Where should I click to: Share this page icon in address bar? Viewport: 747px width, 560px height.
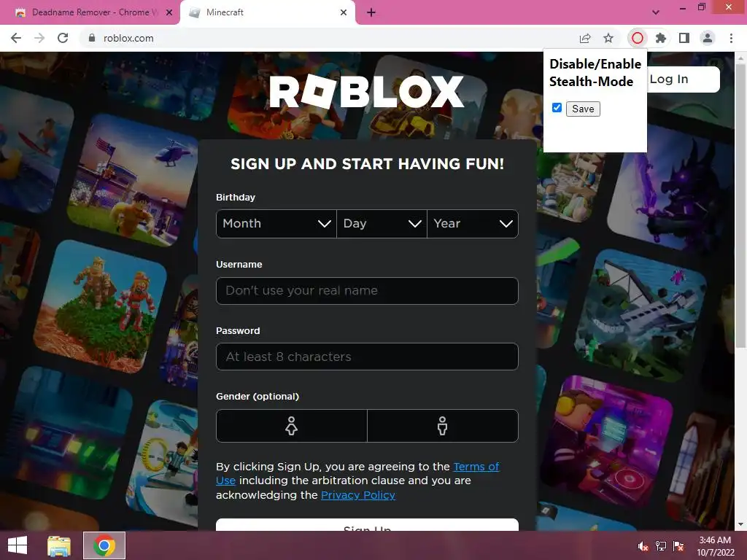(x=585, y=38)
